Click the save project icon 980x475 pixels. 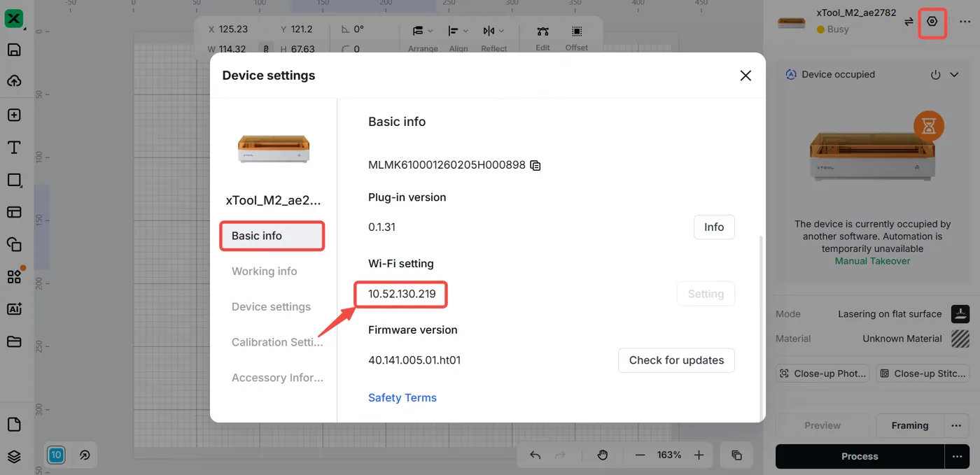click(14, 50)
